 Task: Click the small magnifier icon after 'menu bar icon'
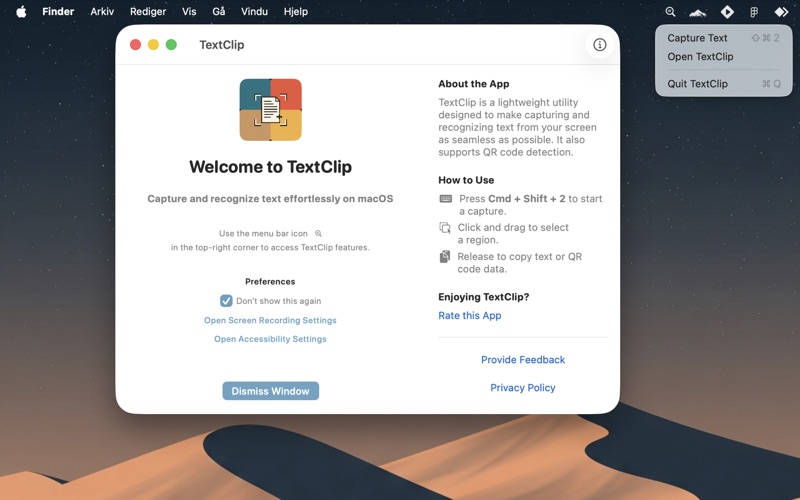[318, 234]
